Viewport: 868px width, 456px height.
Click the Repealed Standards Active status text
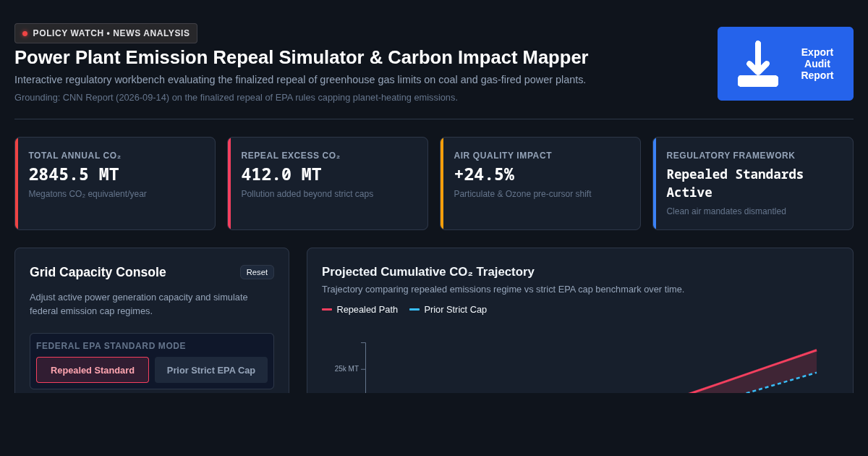735,183
